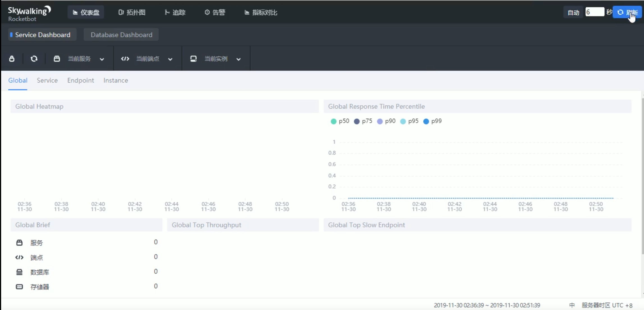The image size is (644, 310).
Task: Open the Database Dashboard
Action: [121, 35]
